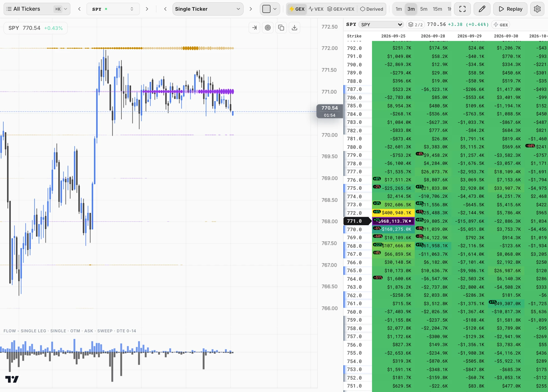Click the 2026-09-29 expiration column header
The image size is (548, 392).
pos(469,36)
